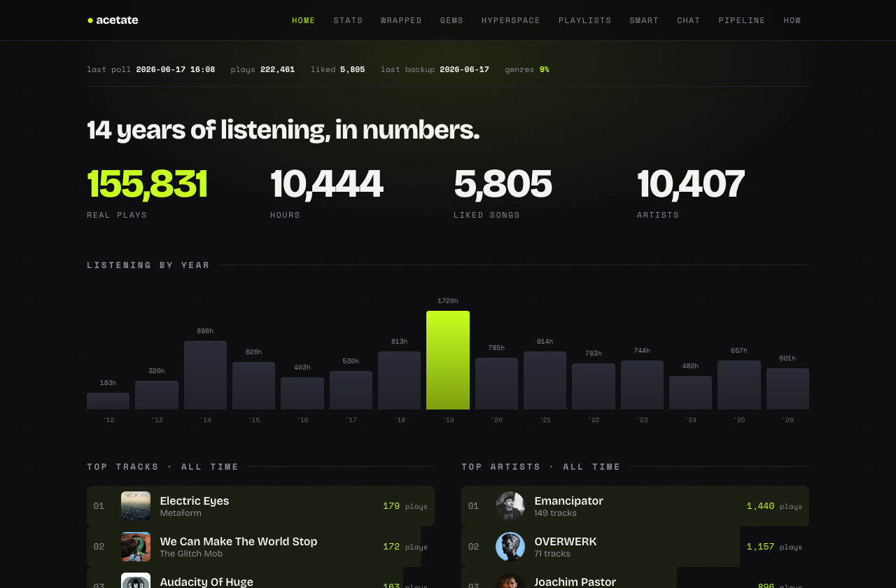Click the highlighted '19 bar (1720h)
The height and width of the screenshot is (588, 896).
448,360
